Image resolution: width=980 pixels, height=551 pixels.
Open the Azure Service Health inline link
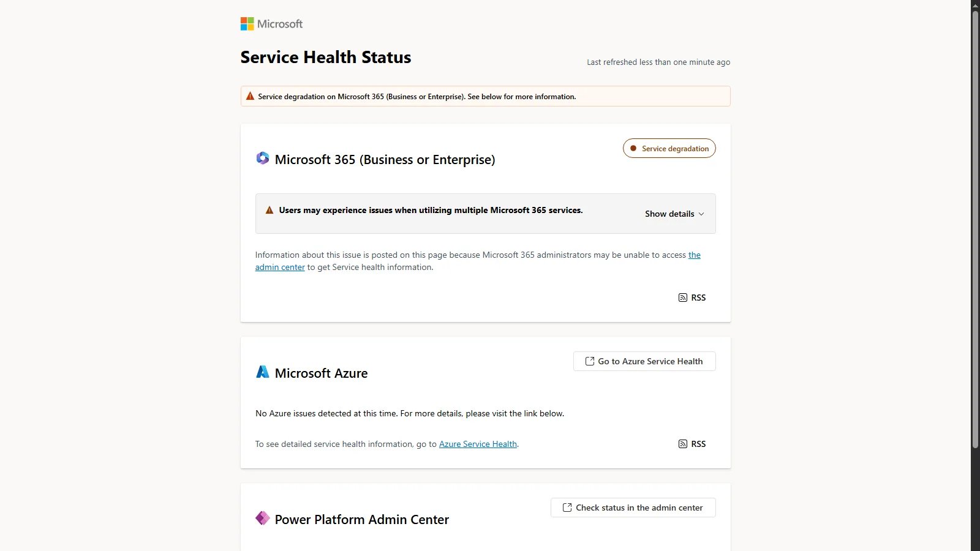point(478,444)
